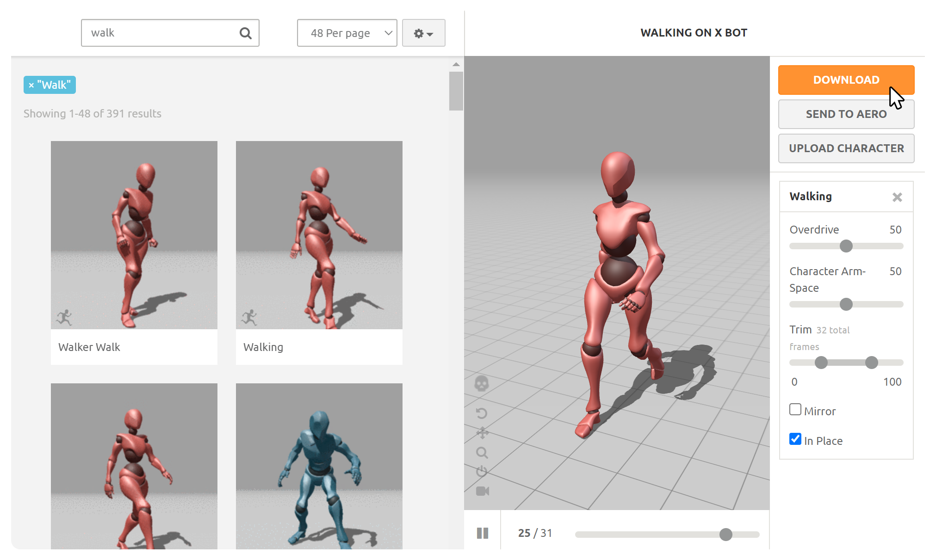
Task: Click the scrollbar up arrow
Action: point(456,65)
